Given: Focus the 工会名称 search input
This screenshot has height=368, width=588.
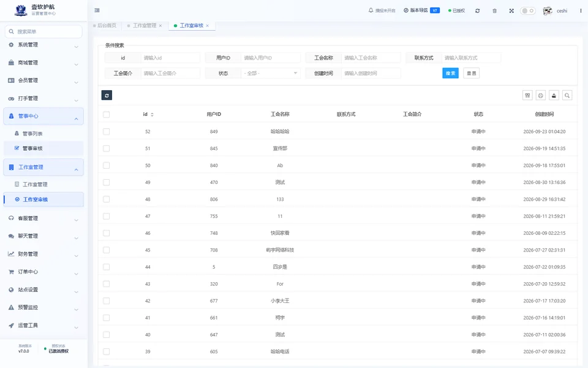Looking at the screenshot, I should click(371, 58).
